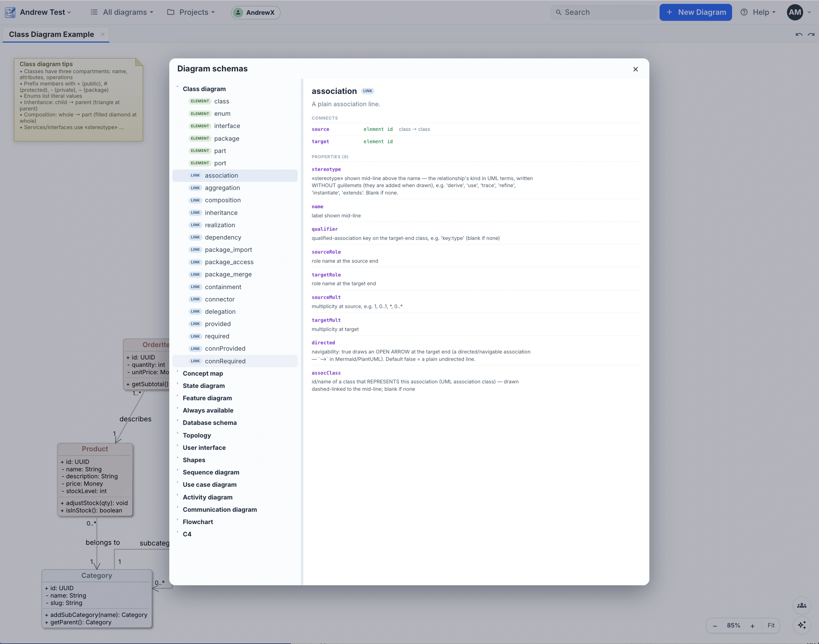Viewport: 819px width, 644px height.
Task: Open the Help dropdown menu
Action: [758, 12]
